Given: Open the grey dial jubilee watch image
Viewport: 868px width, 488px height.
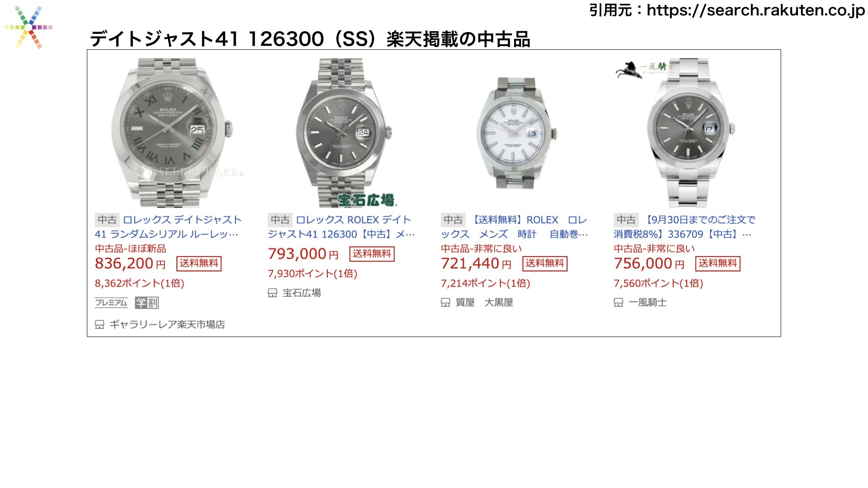Looking at the screenshot, I should click(x=344, y=132).
